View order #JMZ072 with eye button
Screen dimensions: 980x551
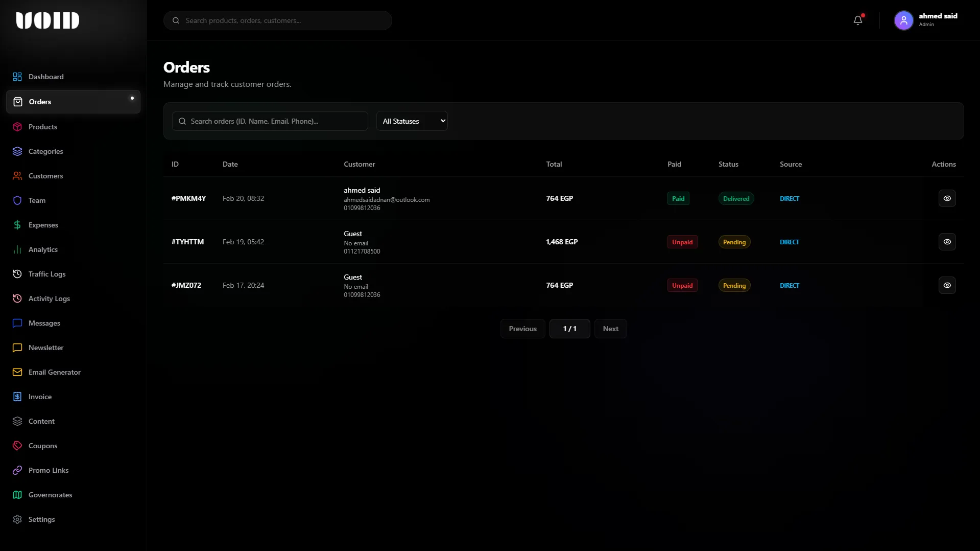click(x=947, y=285)
